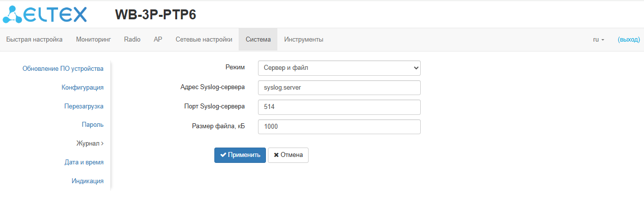Open the Режим mode dropdown
This screenshot has width=644, height=204.
[339, 68]
